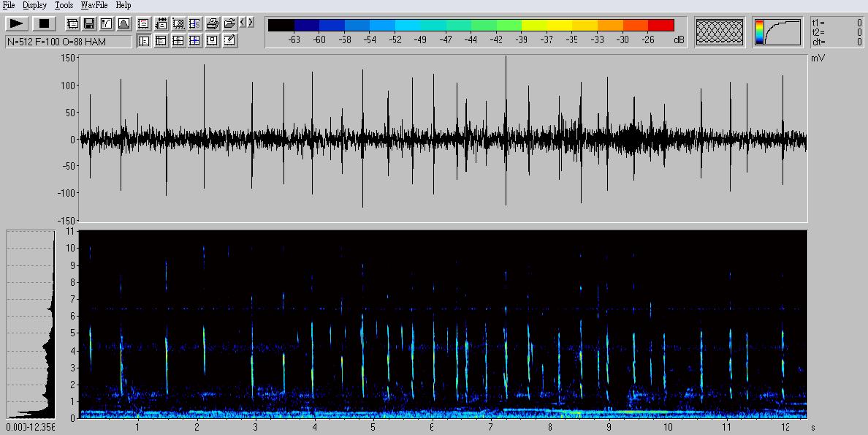The image size is (868, 435).
Task: Click the left arrow scroll button
Action: [x=243, y=23]
